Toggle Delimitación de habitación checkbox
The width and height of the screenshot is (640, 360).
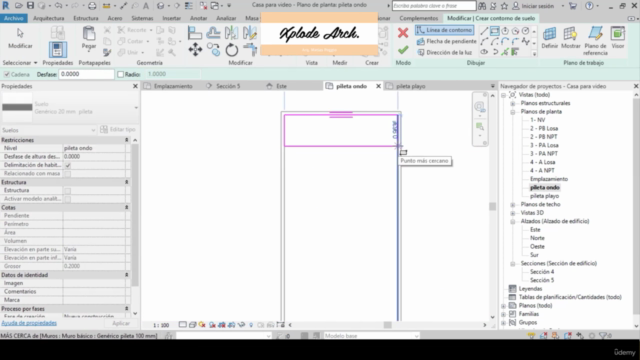click(x=68, y=165)
